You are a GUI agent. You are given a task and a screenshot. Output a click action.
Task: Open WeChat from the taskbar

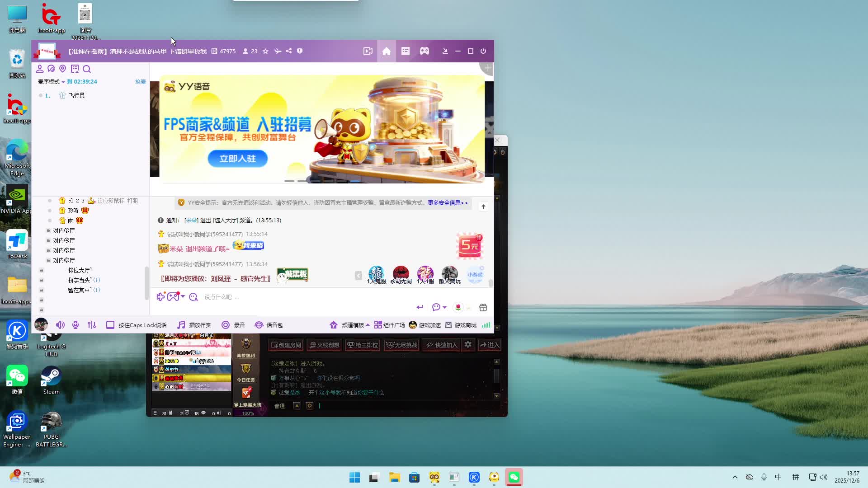tap(514, 477)
